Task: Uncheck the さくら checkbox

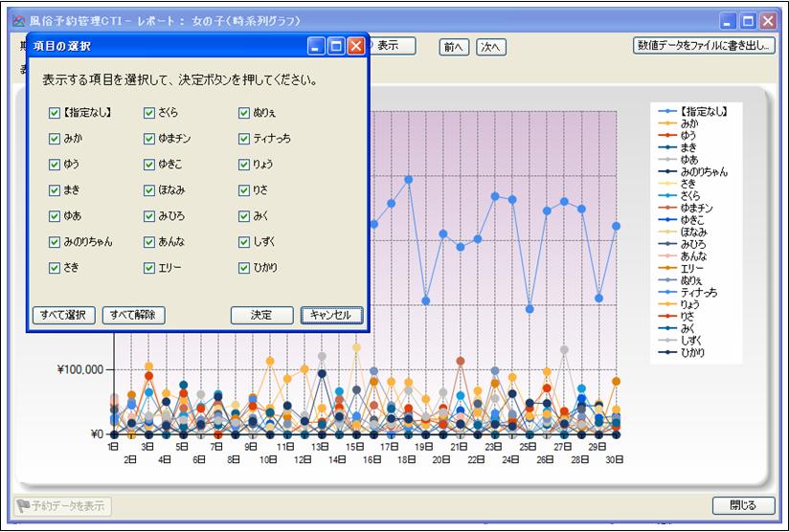Action: (x=149, y=113)
